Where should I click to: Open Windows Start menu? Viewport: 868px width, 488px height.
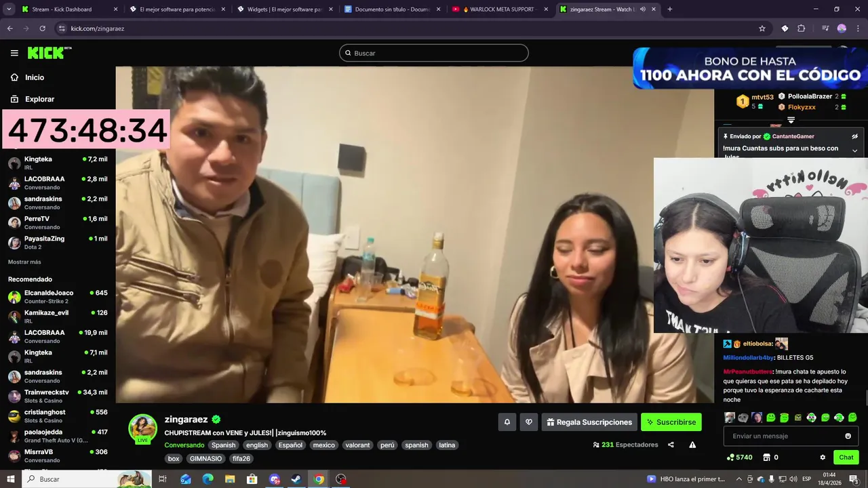[x=10, y=479]
